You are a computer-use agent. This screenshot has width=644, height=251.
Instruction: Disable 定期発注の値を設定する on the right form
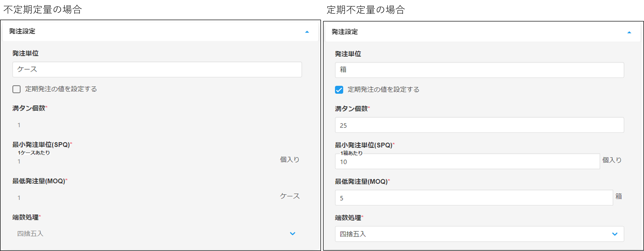point(339,90)
